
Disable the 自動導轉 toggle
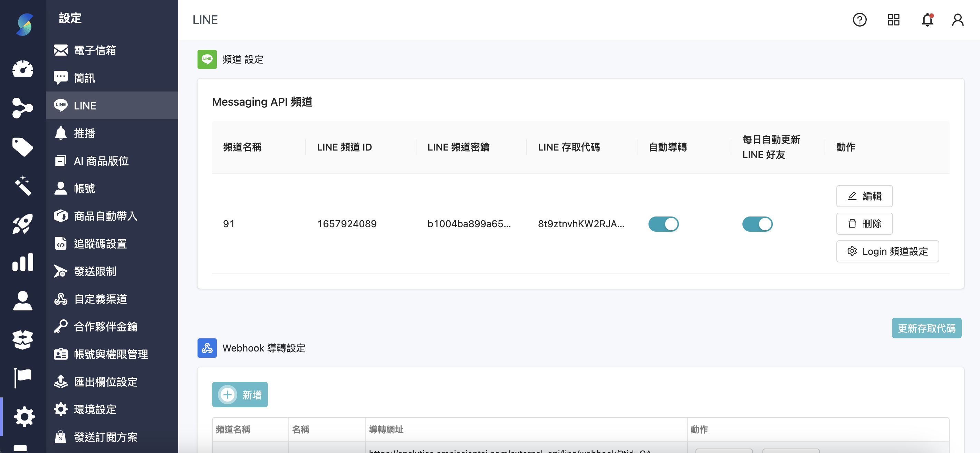click(x=663, y=224)
